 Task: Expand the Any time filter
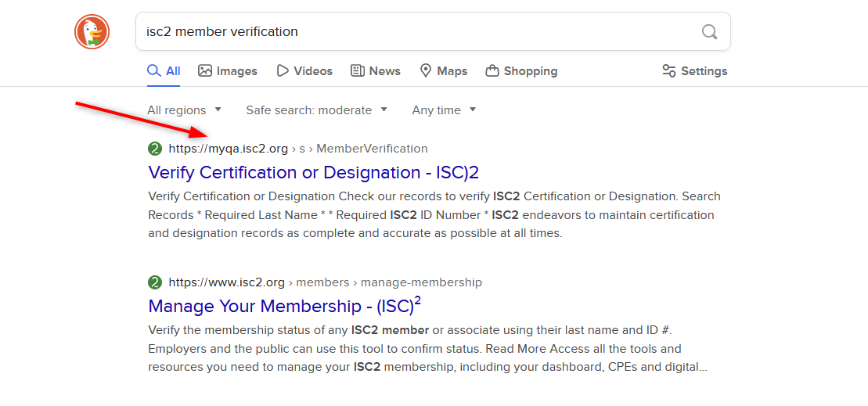444,110
